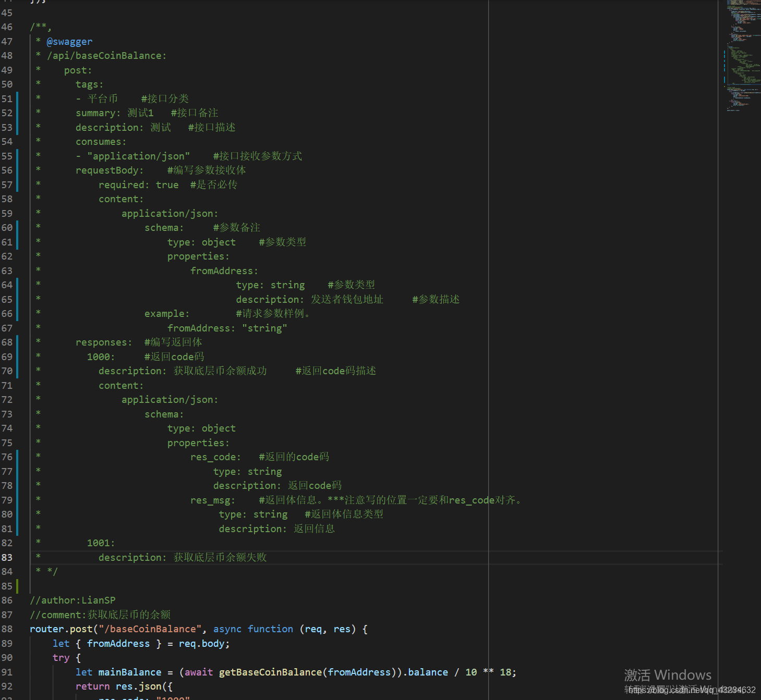Click the /api/baseCoinBalance: path text

[x=107, y=56]
